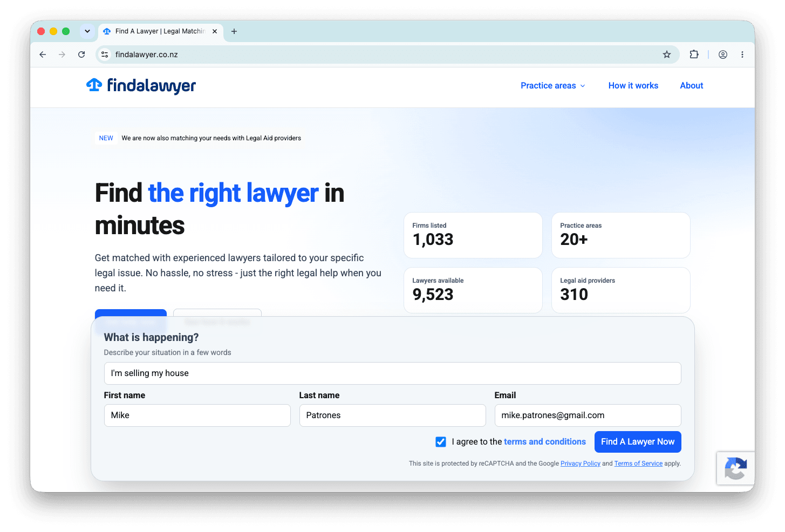Image resolution: width=785 pixels, height=532 pixels.
Task: Click the Firms listed 1,033 card
Action: coord(473,235)
